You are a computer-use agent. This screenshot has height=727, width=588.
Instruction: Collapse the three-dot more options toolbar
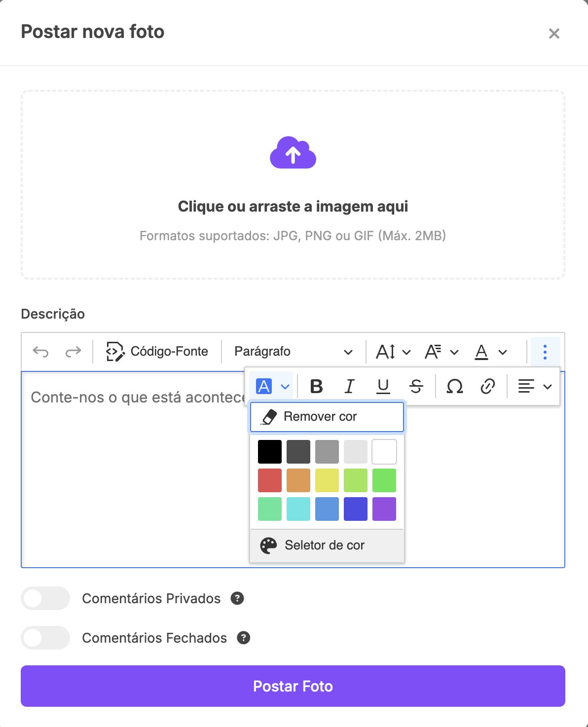545,352
